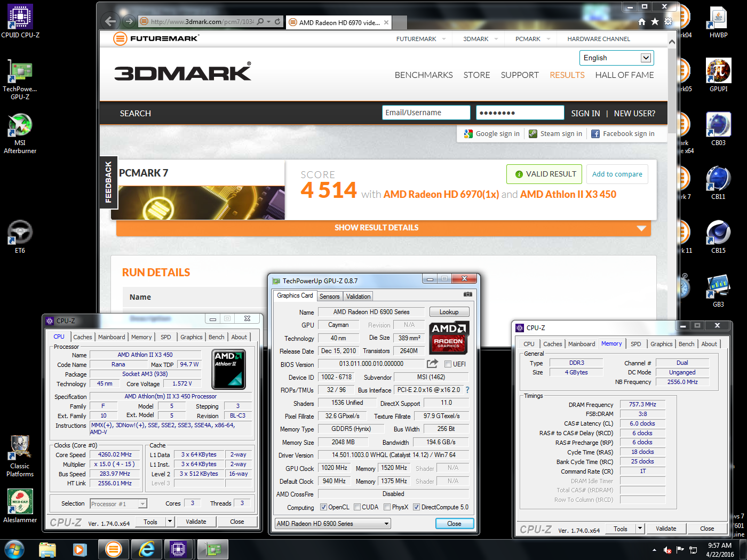Open CB03 desktop shortcut
This screenshot has width=747, height=560.
tap(718, 129)
